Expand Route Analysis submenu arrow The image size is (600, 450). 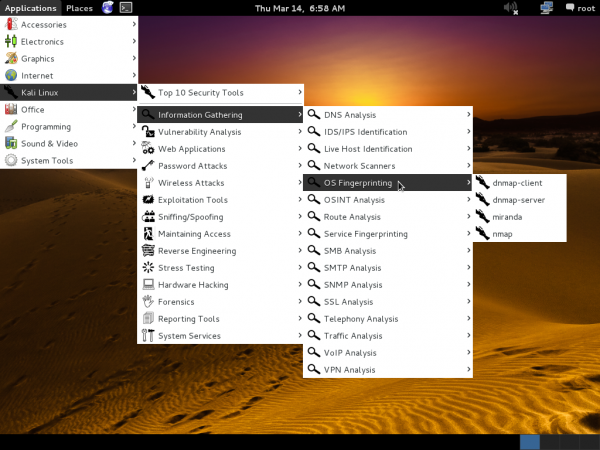click(468, 216)
